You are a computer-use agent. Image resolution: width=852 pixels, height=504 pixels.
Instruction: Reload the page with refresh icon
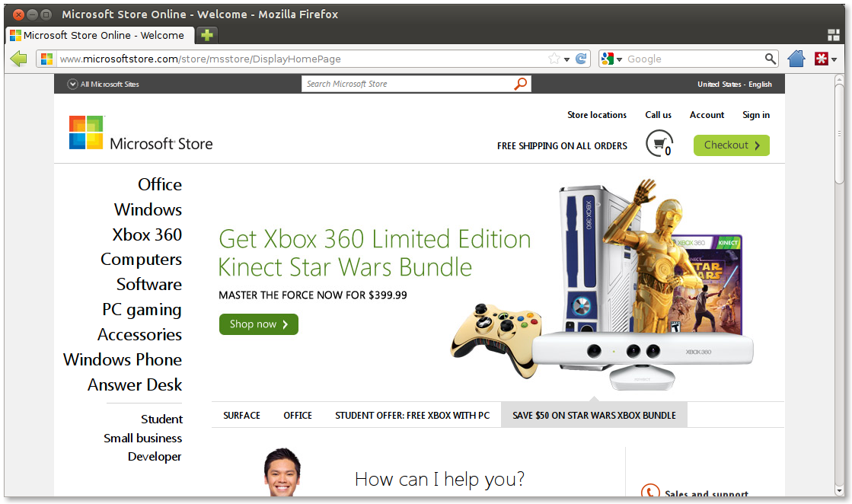581,59
